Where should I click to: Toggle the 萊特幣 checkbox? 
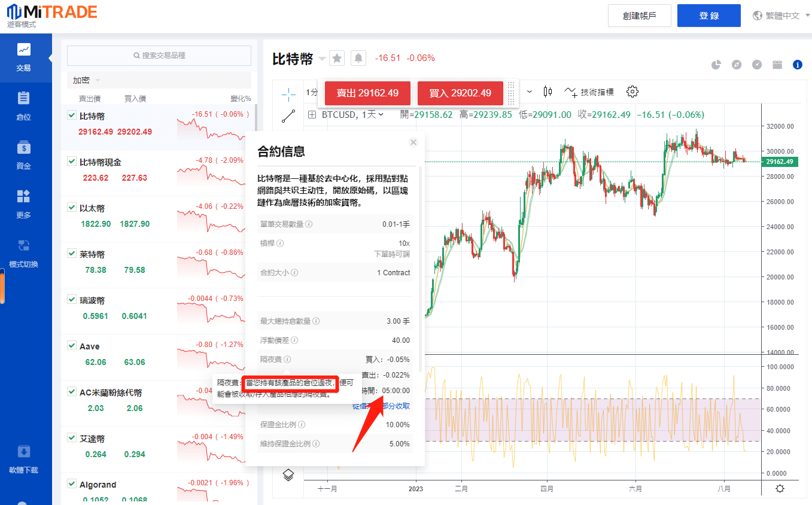72,254
